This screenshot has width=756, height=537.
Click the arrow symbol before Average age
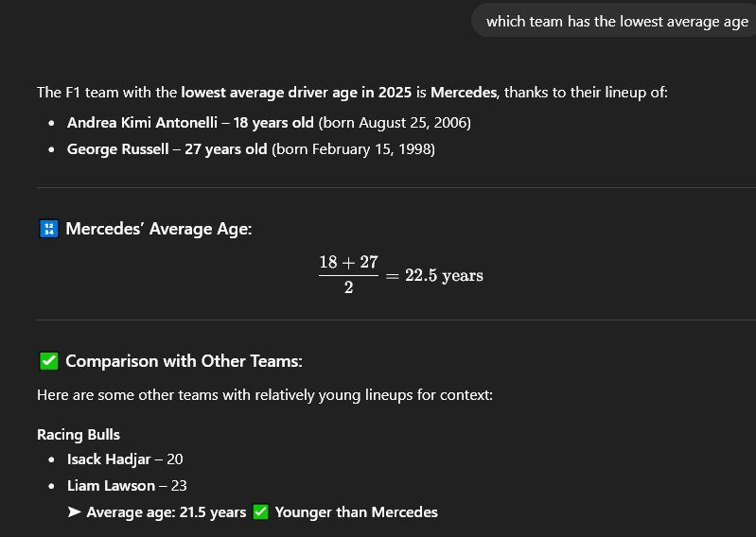coord(74,512)
